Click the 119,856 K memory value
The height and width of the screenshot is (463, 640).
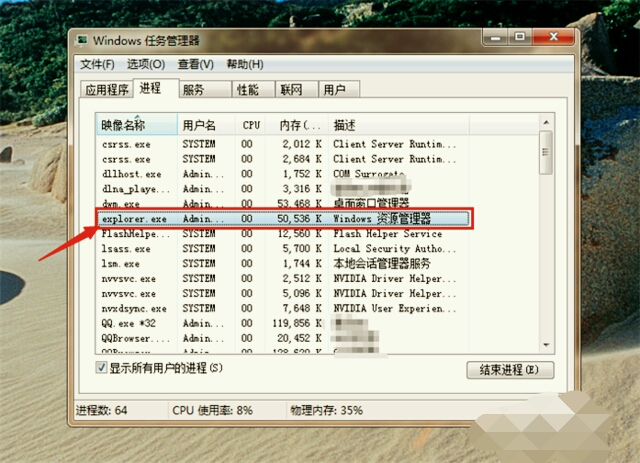297,323
